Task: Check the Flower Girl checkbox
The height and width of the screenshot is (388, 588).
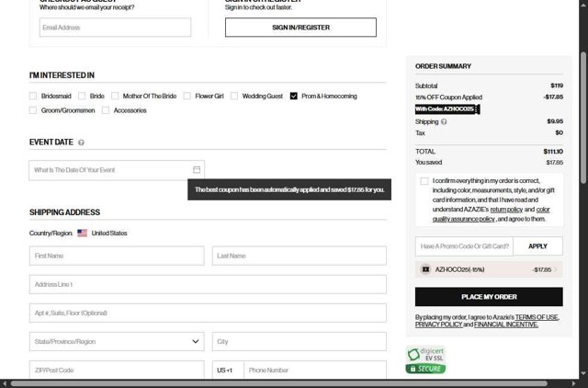Action: click(x=187, y=96)
